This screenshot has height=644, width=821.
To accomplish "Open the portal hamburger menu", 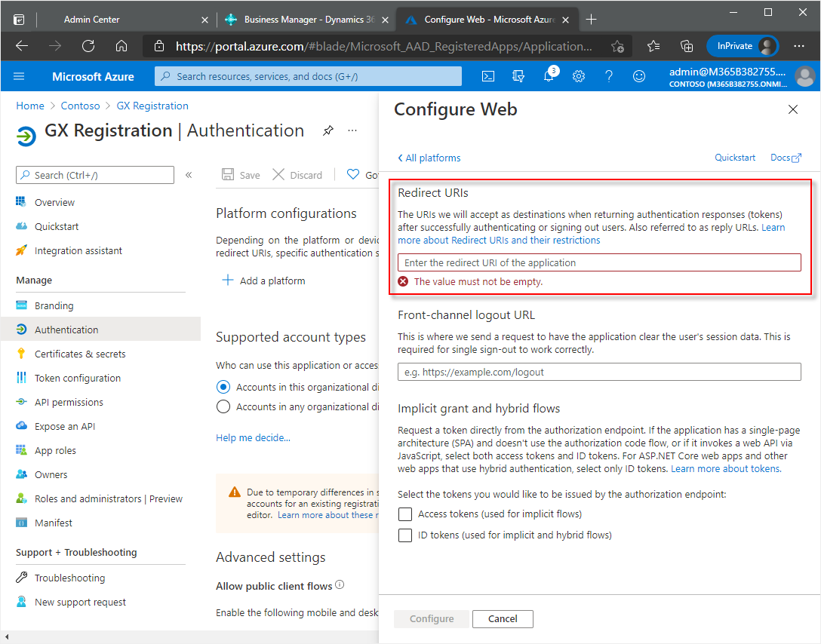I will [x=19, y=76].
